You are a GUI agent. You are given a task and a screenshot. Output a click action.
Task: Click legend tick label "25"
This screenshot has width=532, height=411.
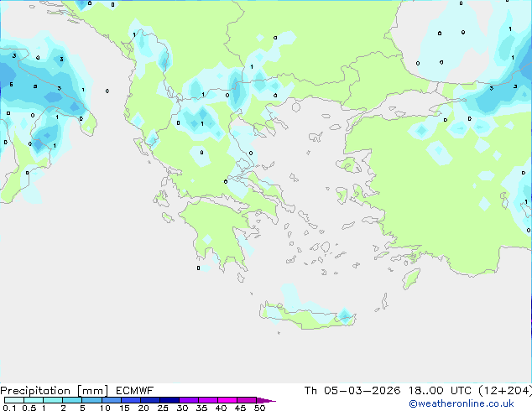pos(163,408)
